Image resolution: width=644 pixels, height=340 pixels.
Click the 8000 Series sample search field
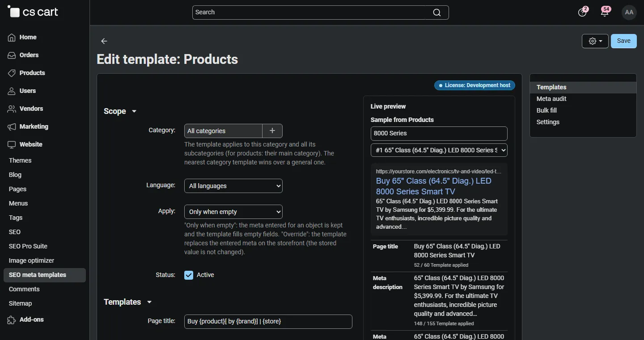click(x=439, y=134)
